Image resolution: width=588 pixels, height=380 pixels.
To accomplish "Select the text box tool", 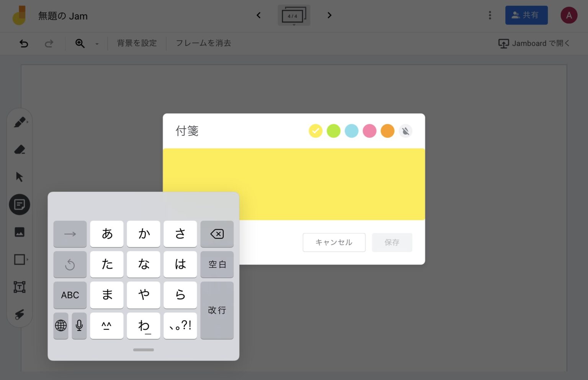I will [x=20, y=287].
